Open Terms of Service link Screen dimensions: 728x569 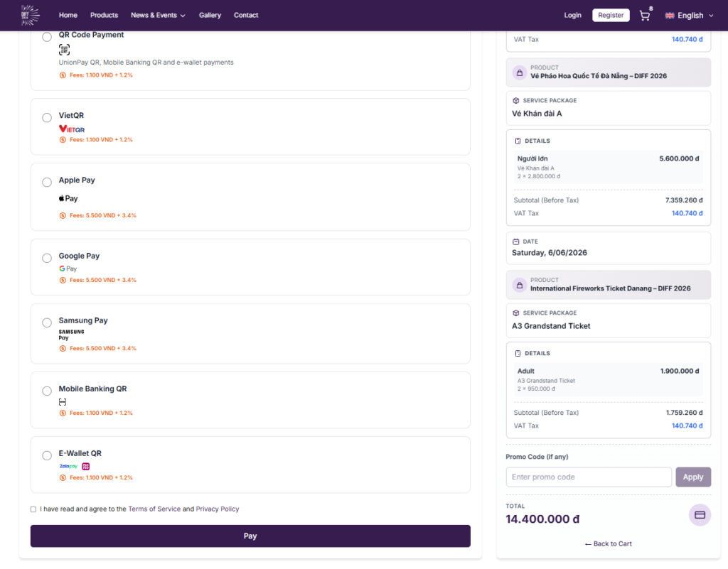[154, 509]
